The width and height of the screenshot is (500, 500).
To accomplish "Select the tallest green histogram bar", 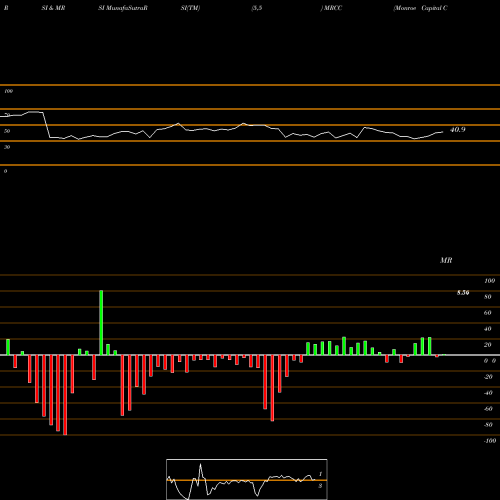I will [101, 322].
